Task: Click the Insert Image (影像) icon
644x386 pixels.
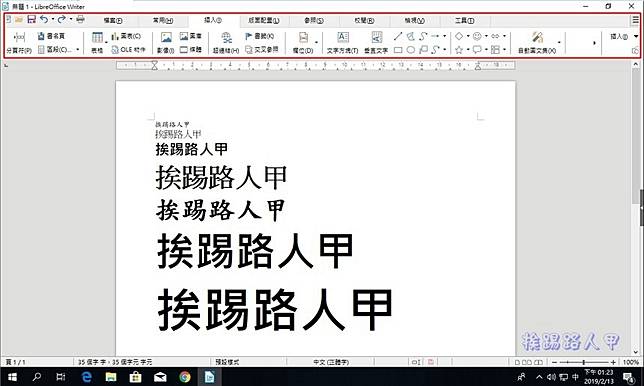Action: pos(166,38)
